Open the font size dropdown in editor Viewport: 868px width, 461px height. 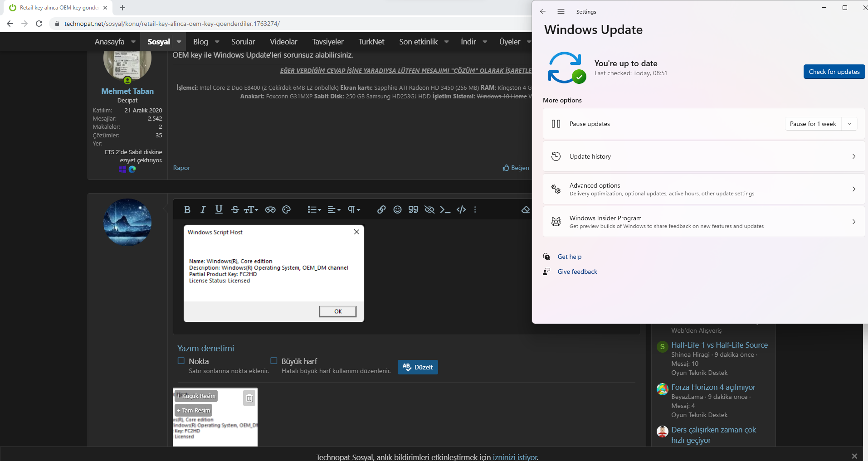(251, 209)
